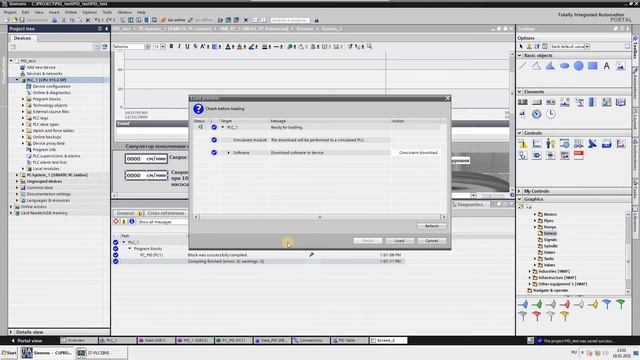640x360 pixels.
Task: Select the User view control
Action: [x=551, y=143]
